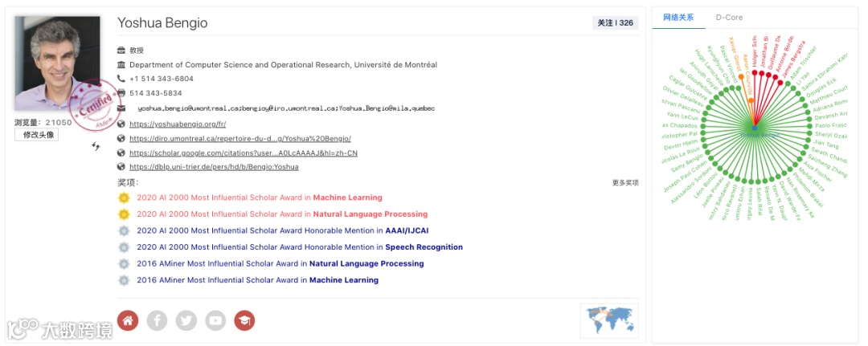Click the Yoshua Bengio name heading

click(162, 23)
